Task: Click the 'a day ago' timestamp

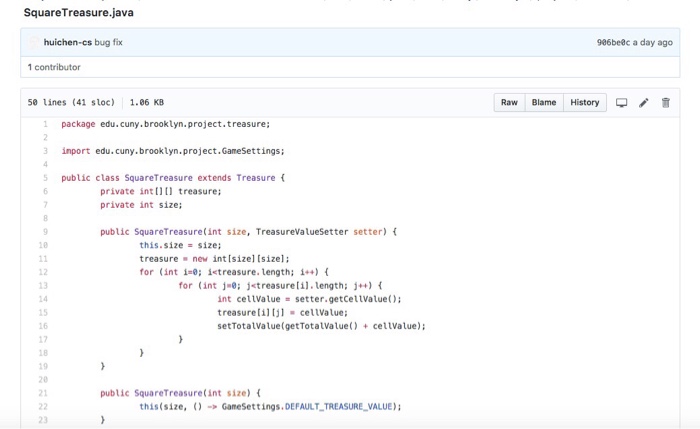Action: 653,42
